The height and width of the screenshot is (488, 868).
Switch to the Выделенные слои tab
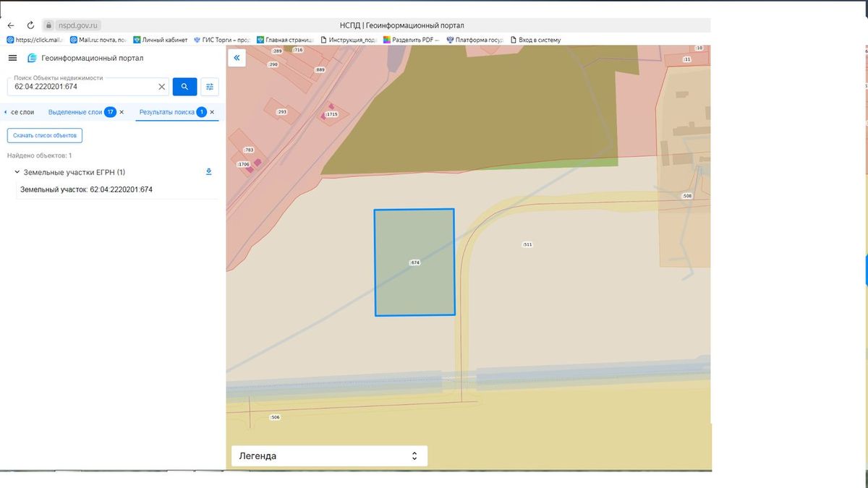coord(75,112)
